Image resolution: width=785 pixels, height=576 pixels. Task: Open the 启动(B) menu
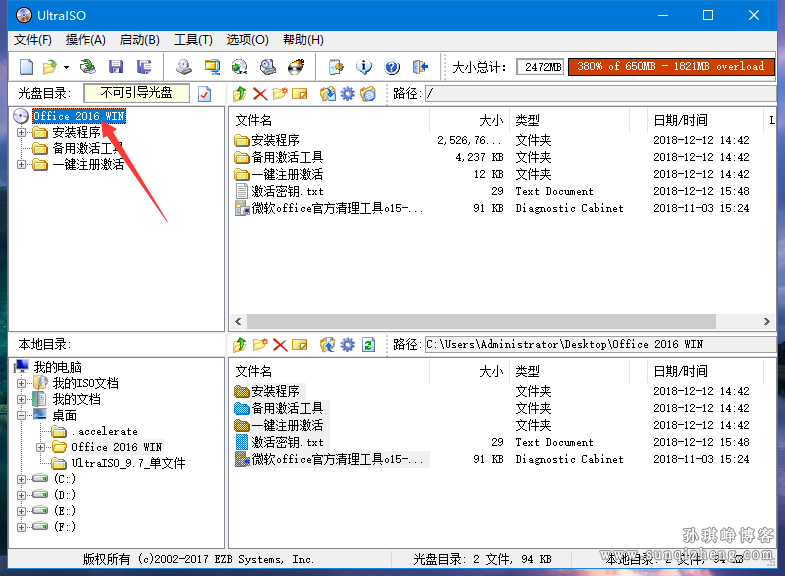pos(140,40)
